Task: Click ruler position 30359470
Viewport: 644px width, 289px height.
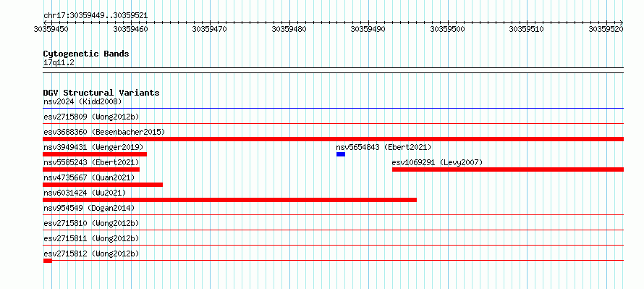Action: 209,29
